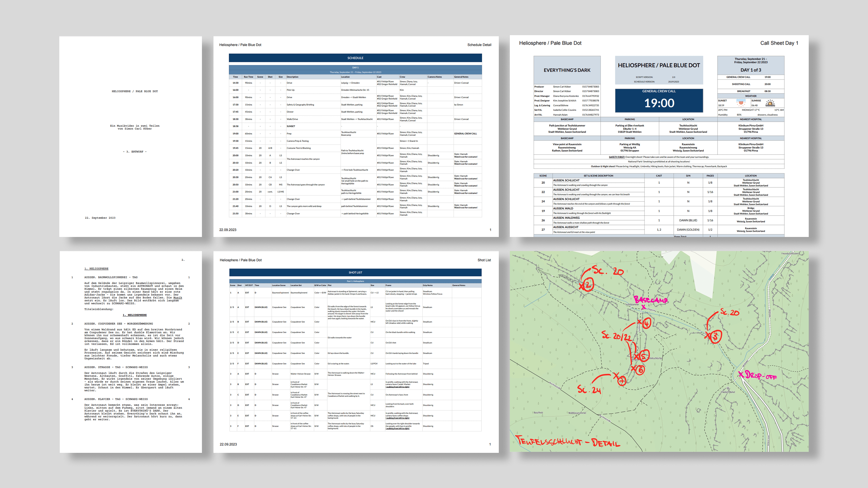This screenshot has height=488, width=868.
Task: Click the dark blue SCHEDULE header bar
Action: point(355,58)
